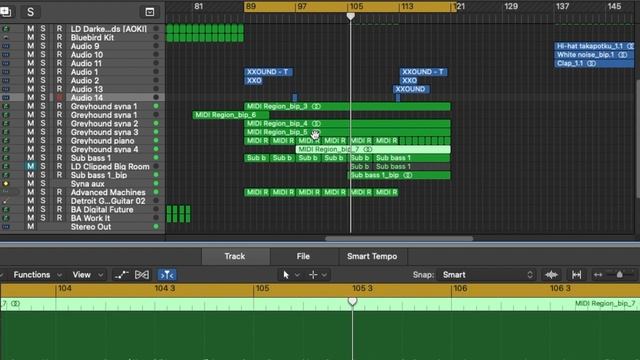Click the Stereo Out track icon
Screen dimensions: 640x360
[x=6, y=227]
